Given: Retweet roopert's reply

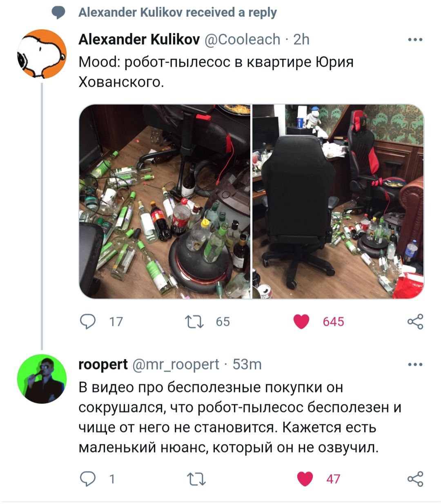Looking at the screenshot, I should click(196, 479).
